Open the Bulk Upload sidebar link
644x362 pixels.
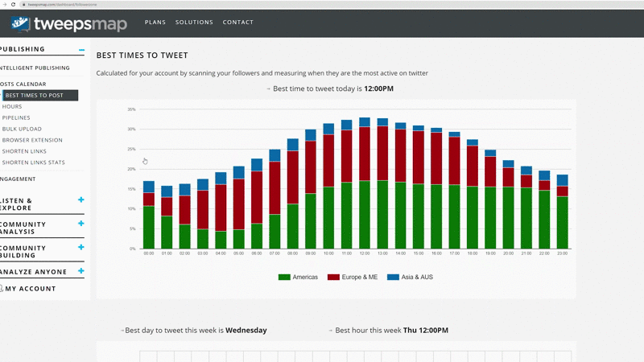22,129
